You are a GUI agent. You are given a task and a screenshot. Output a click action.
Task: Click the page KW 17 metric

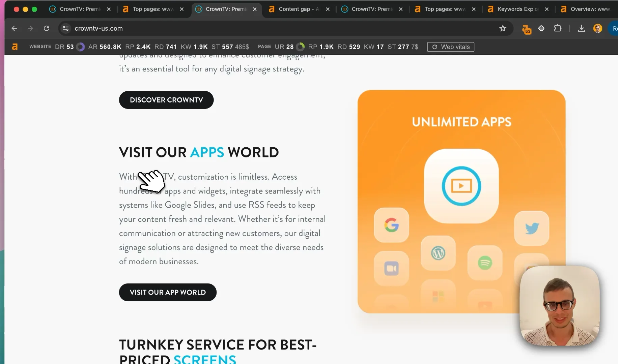tap(374, 47)
